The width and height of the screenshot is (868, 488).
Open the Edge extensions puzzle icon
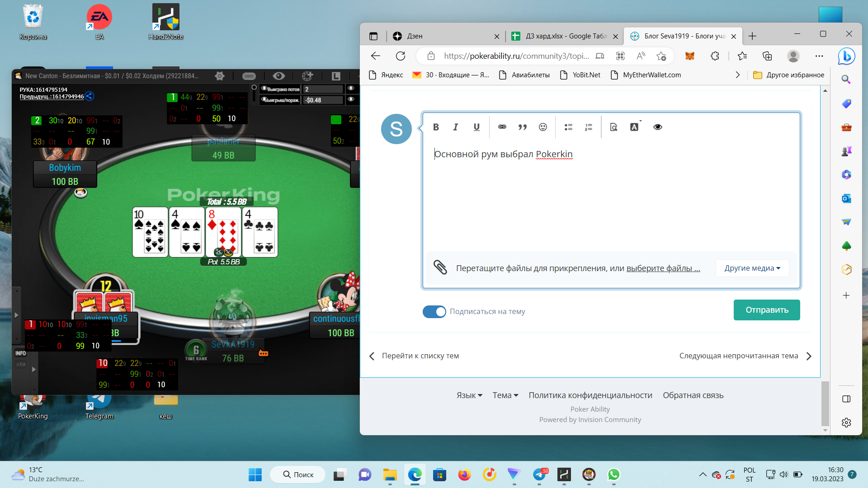[x=715, y=56]
